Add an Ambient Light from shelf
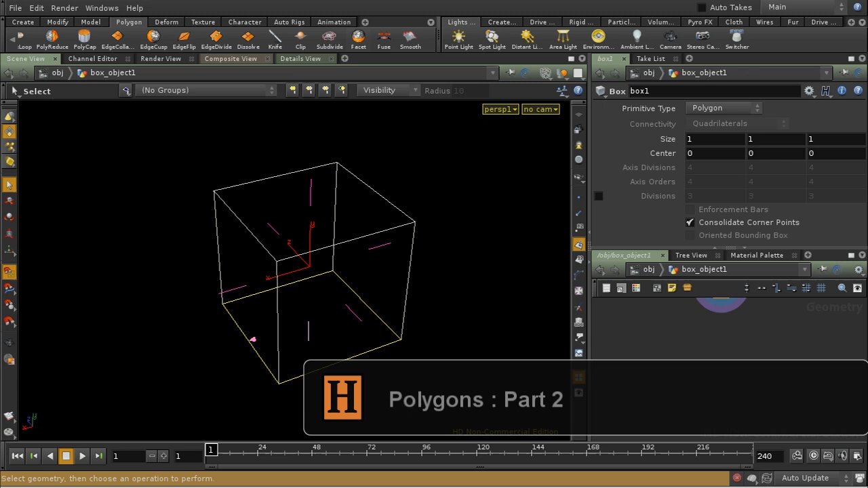Viewport: 868px width, 488px height. pos(636,40)
